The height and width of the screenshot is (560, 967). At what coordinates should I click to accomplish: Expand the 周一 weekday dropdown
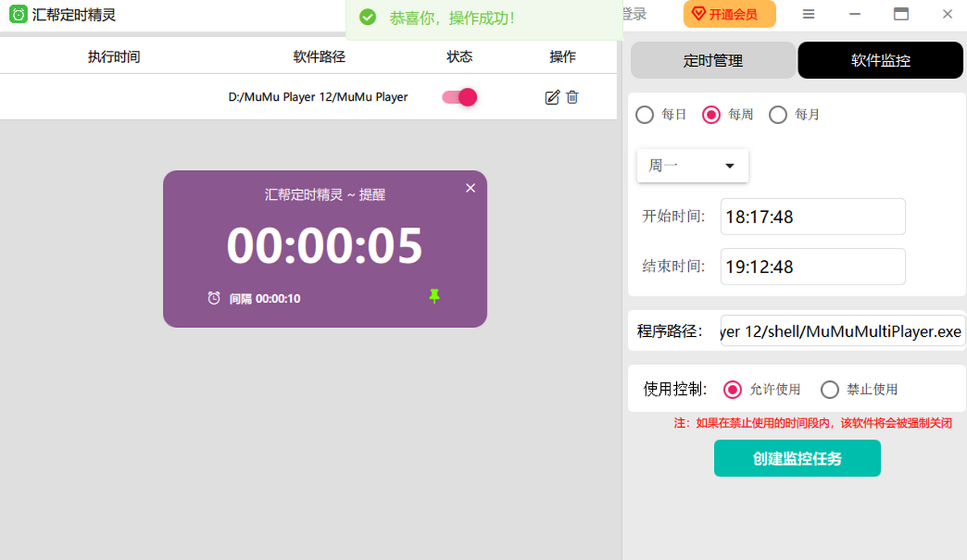click(x=692, y=165)
